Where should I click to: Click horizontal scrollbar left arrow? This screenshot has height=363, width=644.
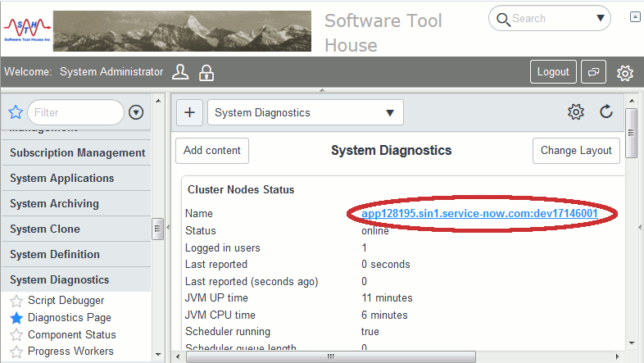coord(178,356)
